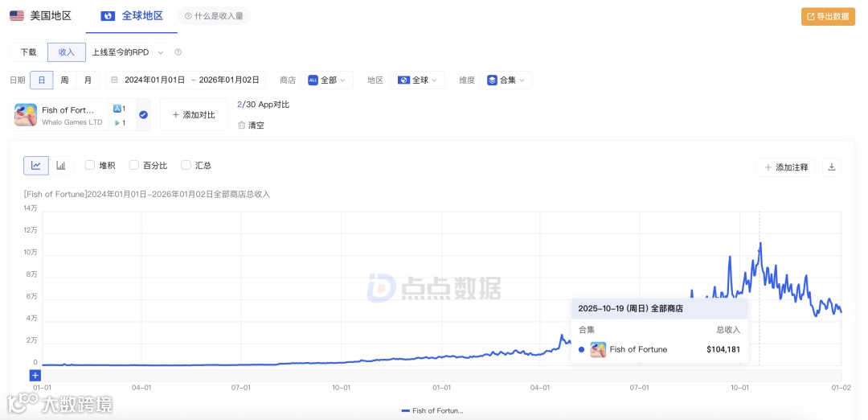This screenshot has width=868, height=420.
Task: Click the 2025-10-19 tooltip header
Action: click(659, 309)
